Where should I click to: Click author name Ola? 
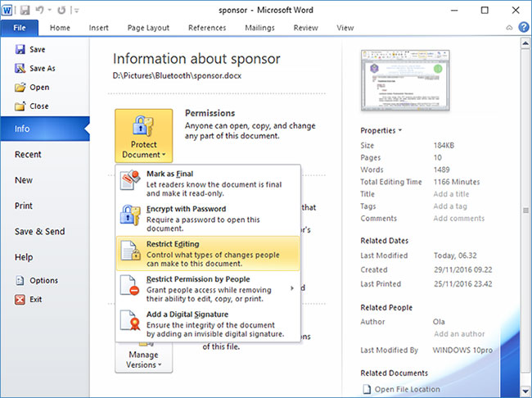click(439, 322)
